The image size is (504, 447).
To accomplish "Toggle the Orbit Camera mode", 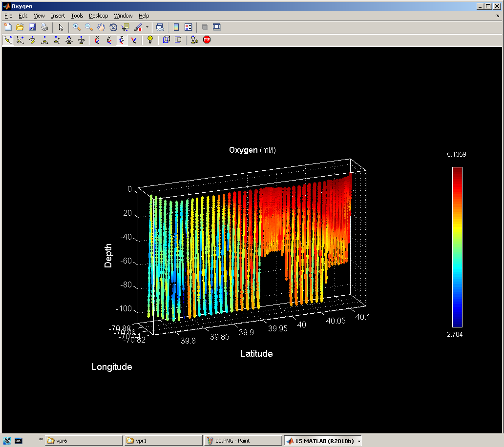I will click(8, 40).
